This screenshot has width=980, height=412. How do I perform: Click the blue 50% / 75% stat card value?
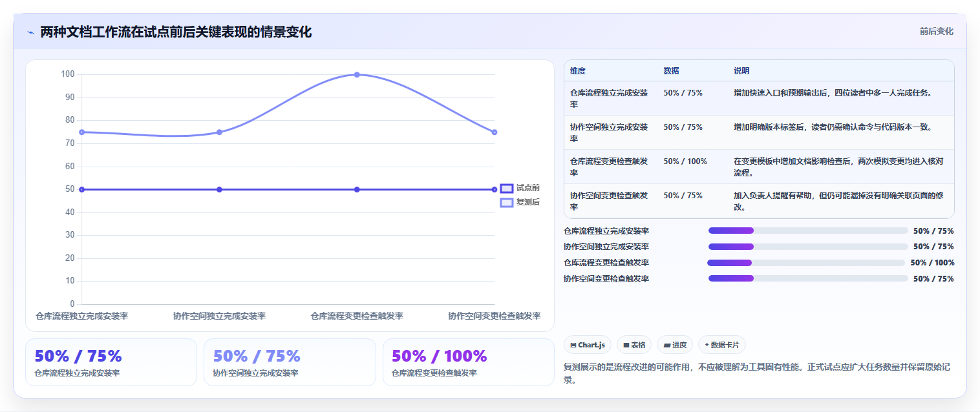click(x=78, y=356)
